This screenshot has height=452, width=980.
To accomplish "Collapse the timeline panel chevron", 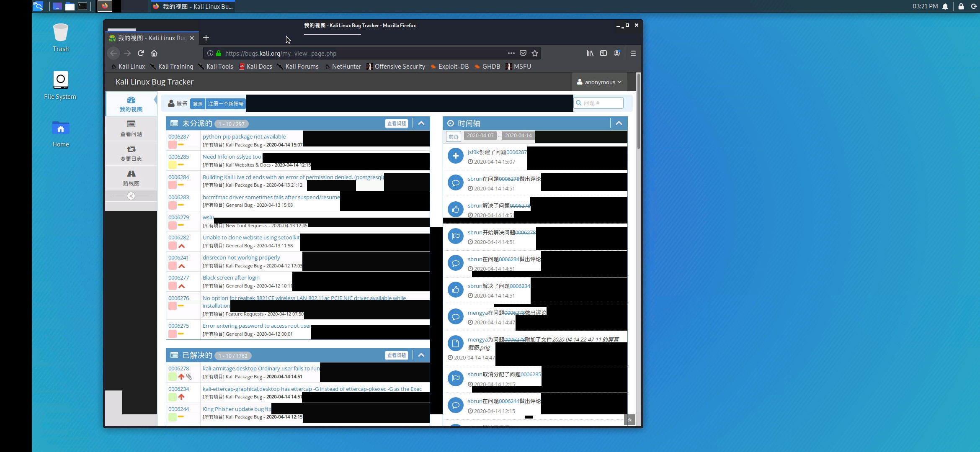I will pyautogui.click(x=619, y=123).
